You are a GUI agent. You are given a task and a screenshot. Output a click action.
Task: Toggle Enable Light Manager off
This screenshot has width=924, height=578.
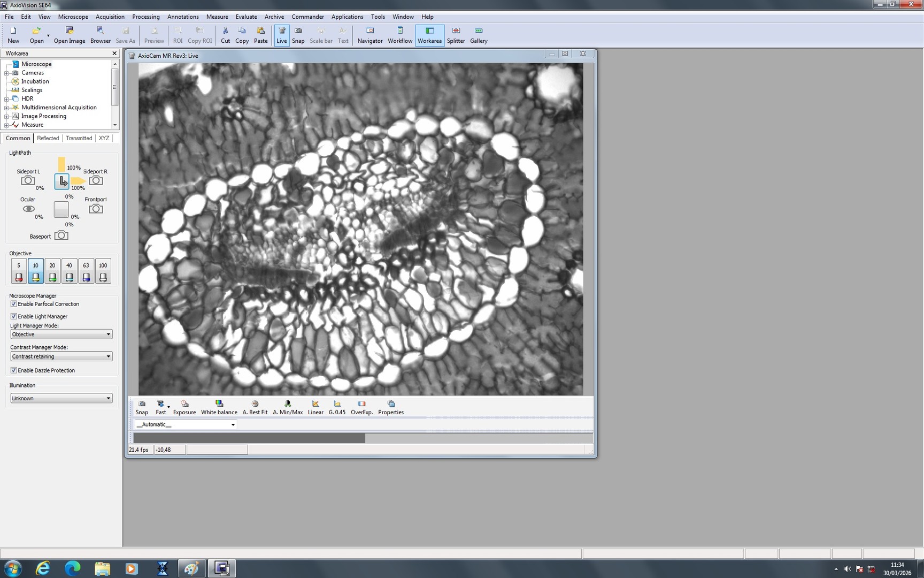coord(13,316)
